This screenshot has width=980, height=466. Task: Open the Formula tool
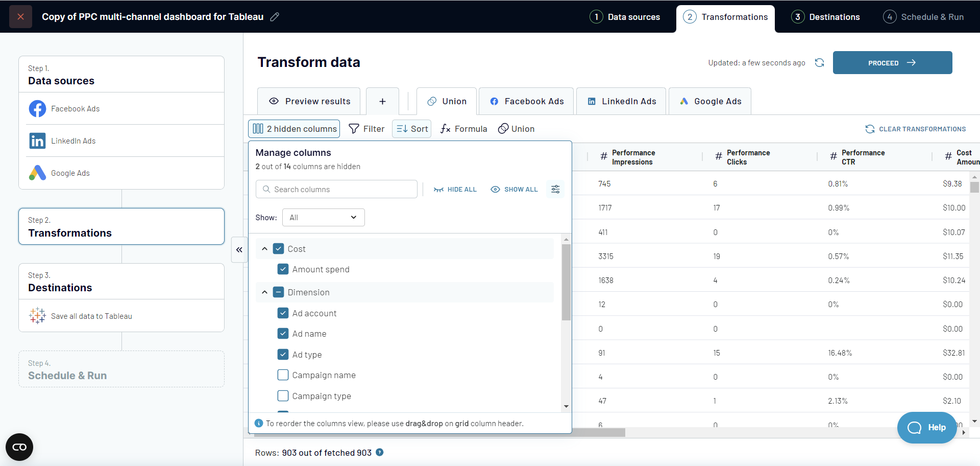(463, 129)
